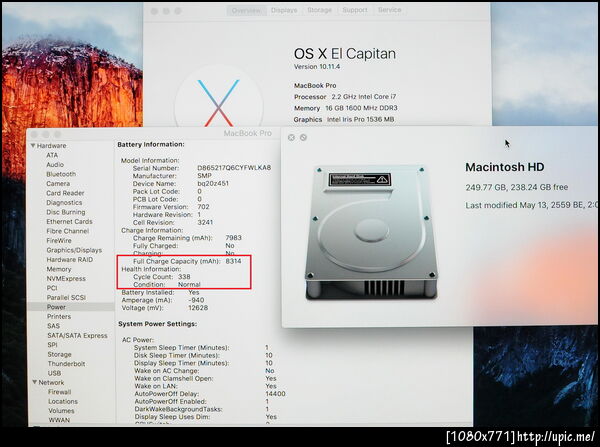The height and width of the screenshot is (447, 600).
Task: Click the 249.77 GB, 238.24 GB free text
Action: [x=517, y=188]
